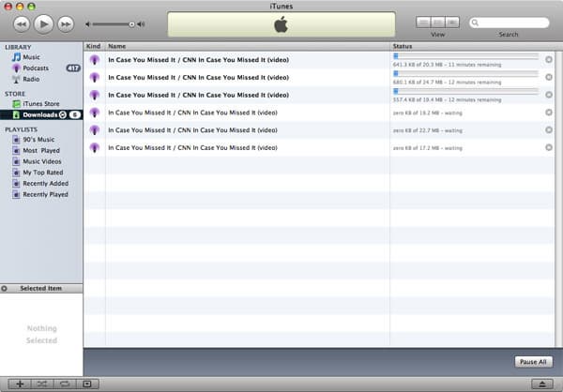Click the Downloads count badge showing 6
Screen dimensions: 563x392
[x=75, y=114]
